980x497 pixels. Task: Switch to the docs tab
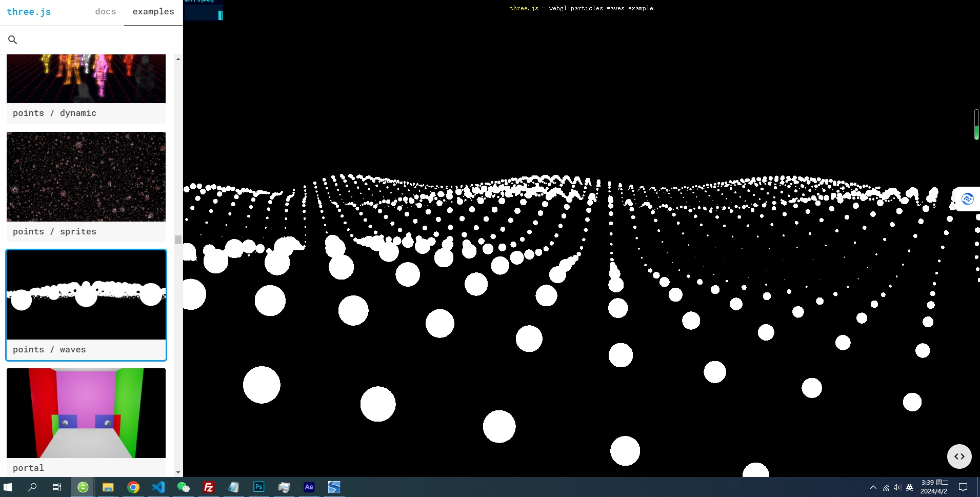(106, 12)
